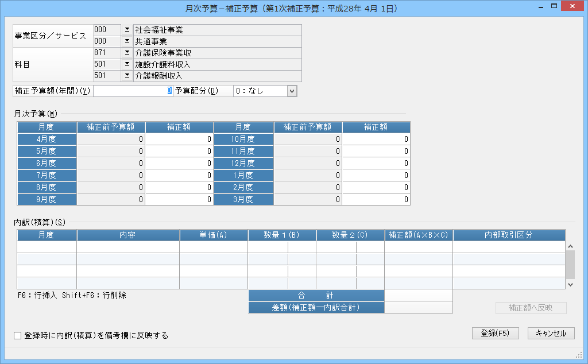Enable 登録時に内訳(積算)を備考欄に反映する checkbox
Viewport: 588px width, 364px height.
pyautogui.click(x=17, y=335)
